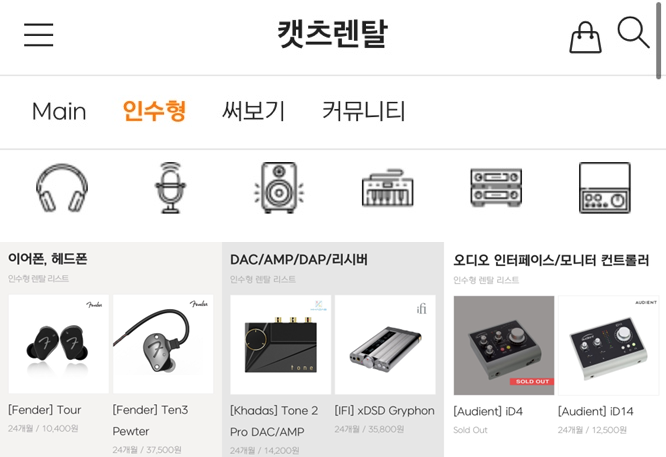
Task: Click the page vertical scrollbar
Action: (658, 40)
